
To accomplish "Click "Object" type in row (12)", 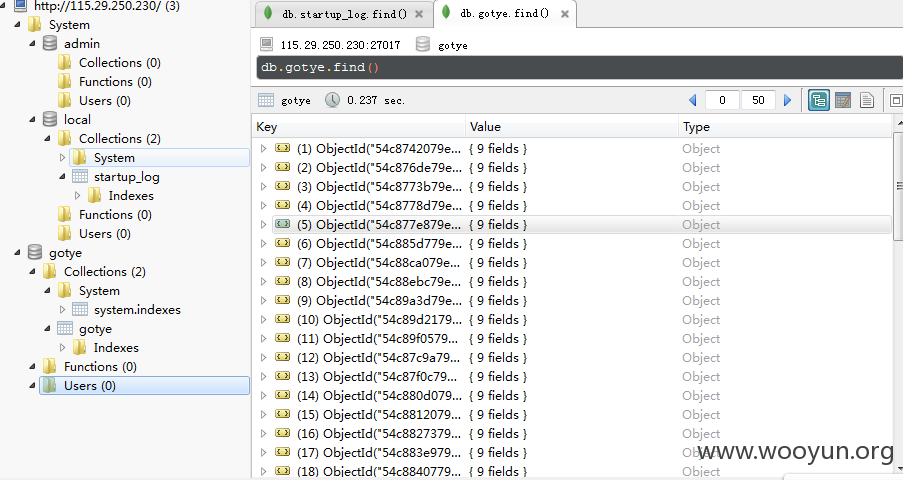I will click(x=701, y=358).
